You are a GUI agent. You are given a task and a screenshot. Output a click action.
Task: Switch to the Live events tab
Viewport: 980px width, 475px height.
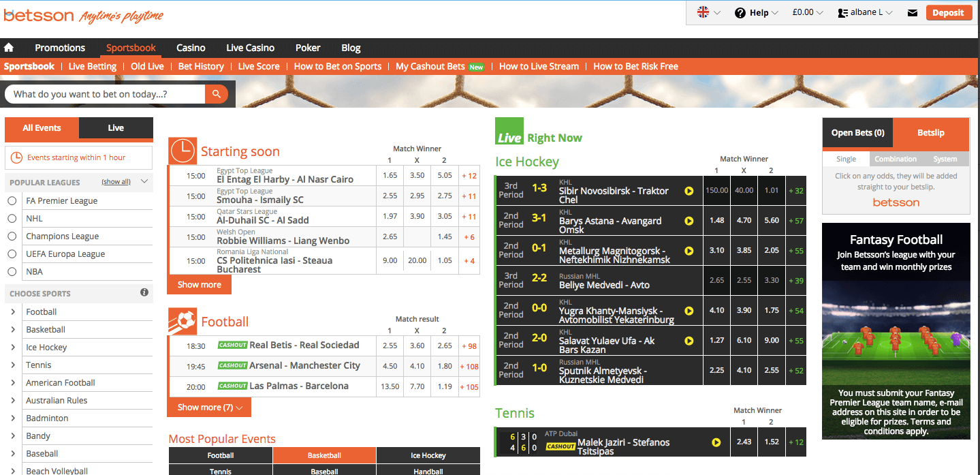(x=115, y=128)
